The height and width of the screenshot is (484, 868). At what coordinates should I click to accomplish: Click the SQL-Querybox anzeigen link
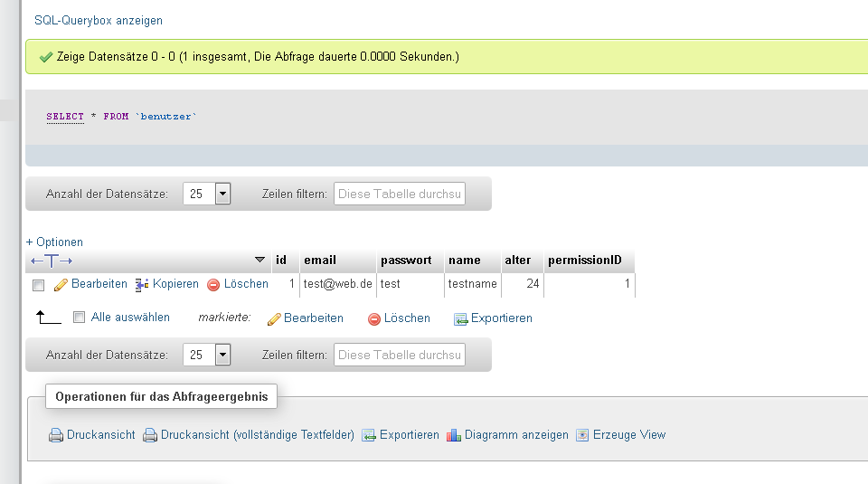pyautogui.click(x=99, y=21)
